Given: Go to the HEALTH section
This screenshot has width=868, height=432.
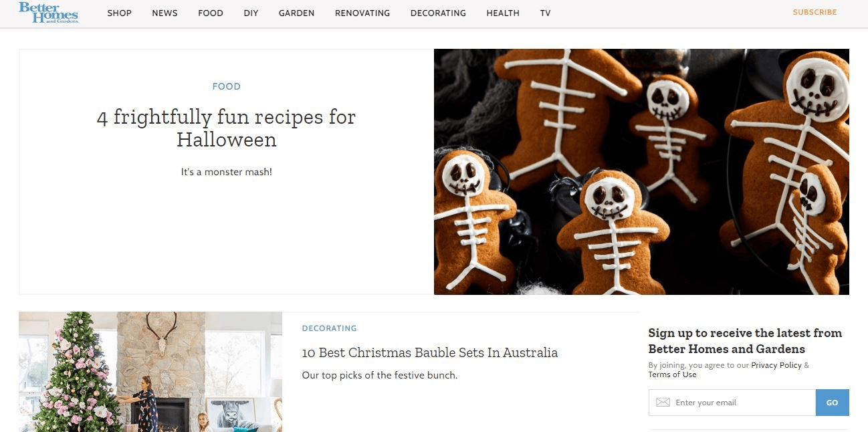Looking at the screenshot, I should pos(503,13).
